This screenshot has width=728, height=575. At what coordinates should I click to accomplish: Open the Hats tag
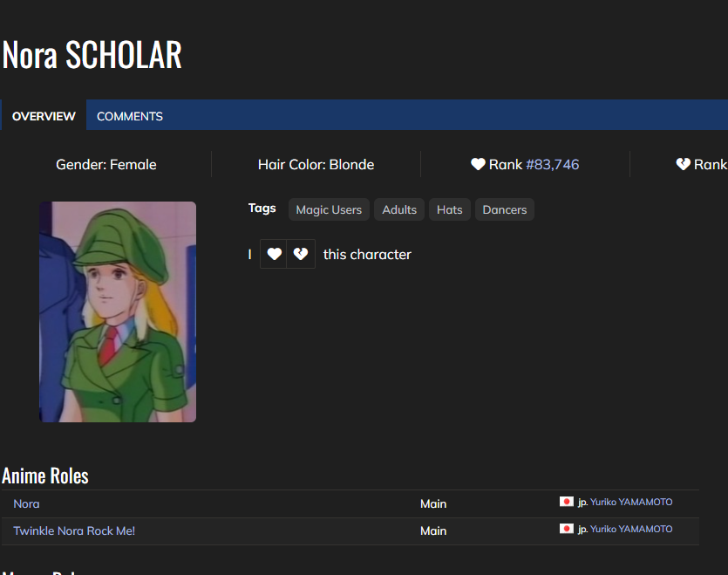pyautogui.click(x=450, y=209)
